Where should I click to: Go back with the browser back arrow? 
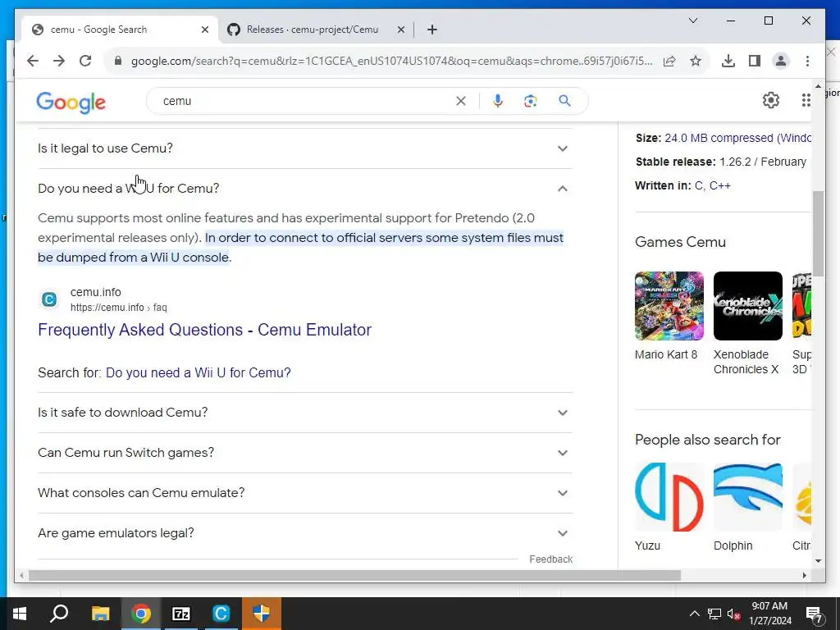coord(33,61)
